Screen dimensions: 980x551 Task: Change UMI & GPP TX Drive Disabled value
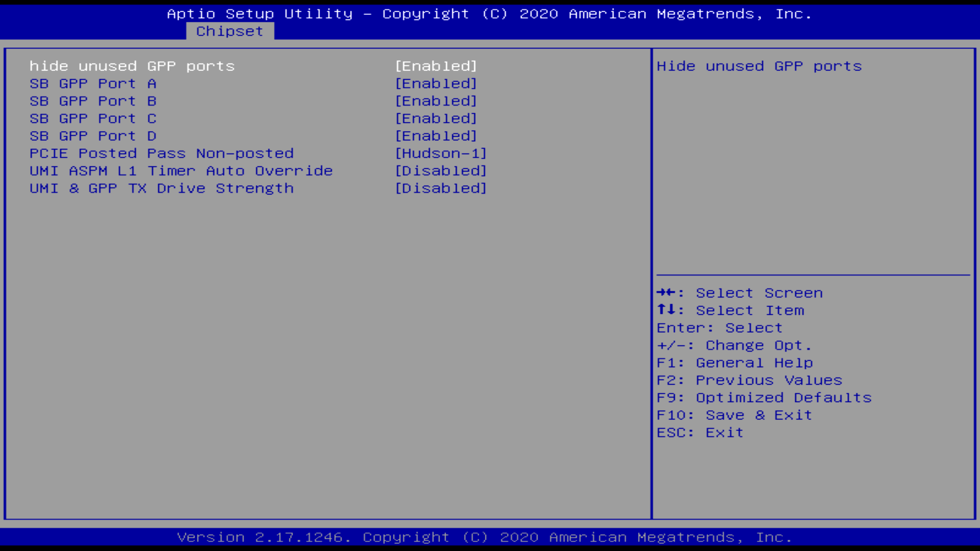(x=441, y=188)
